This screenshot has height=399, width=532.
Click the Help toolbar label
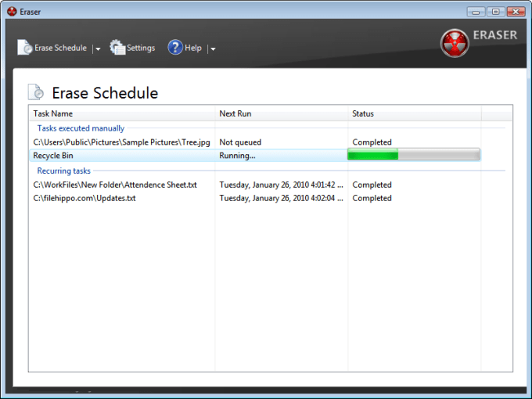point(193,48)
